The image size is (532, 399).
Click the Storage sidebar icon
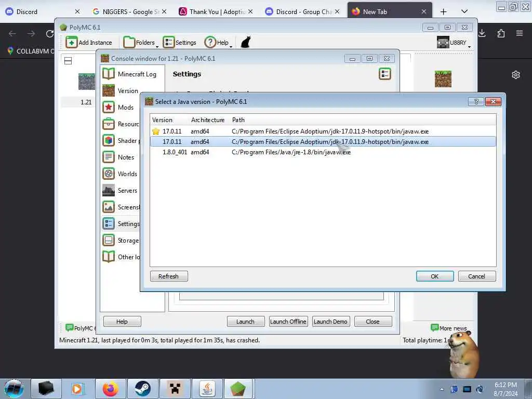[109, 240]
